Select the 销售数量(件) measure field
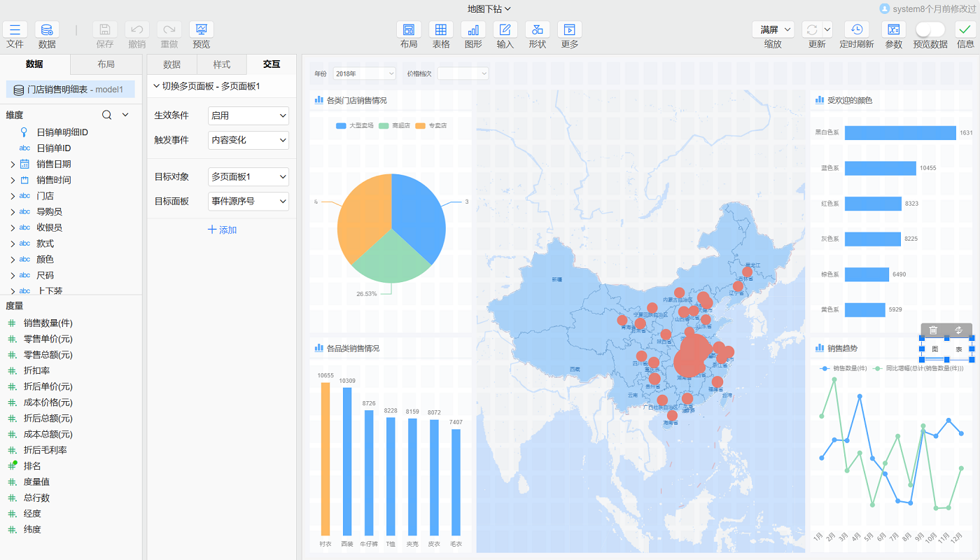Screen dimensions: 980x560 click(48, 323)
